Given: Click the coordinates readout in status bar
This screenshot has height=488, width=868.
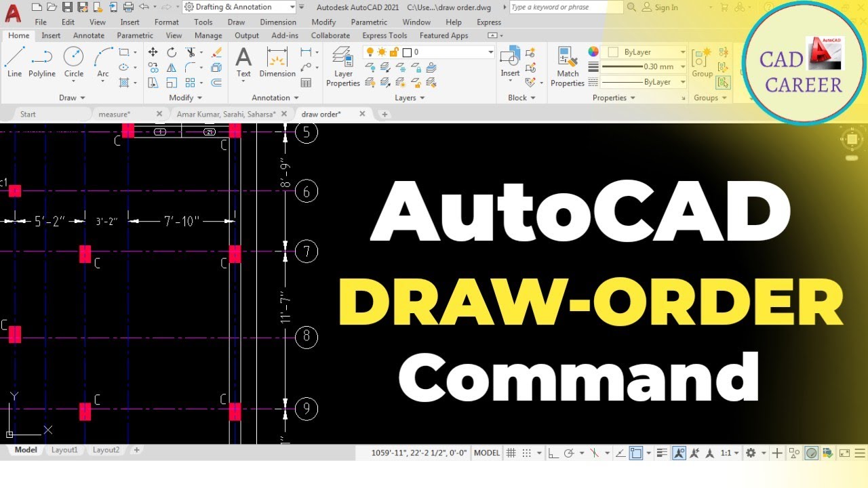Looking at the screenshot, I should 419,453.
